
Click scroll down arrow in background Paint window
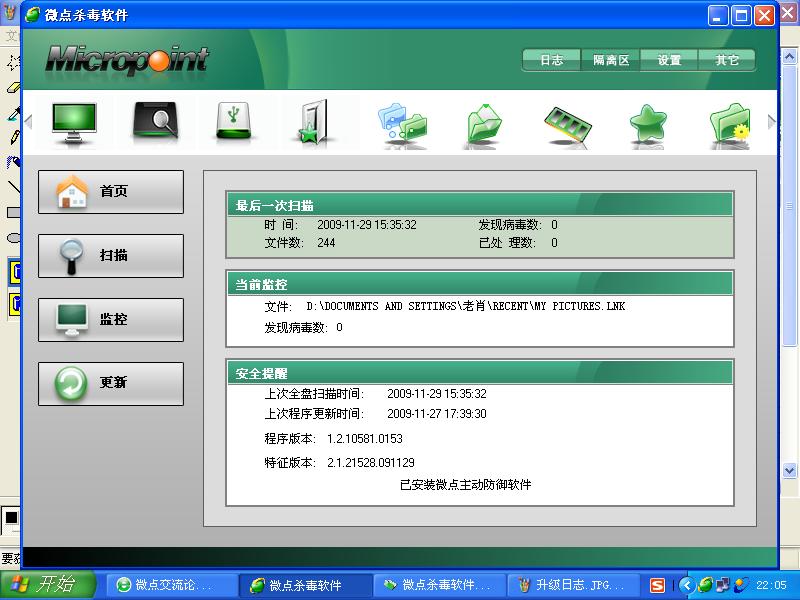790,470
